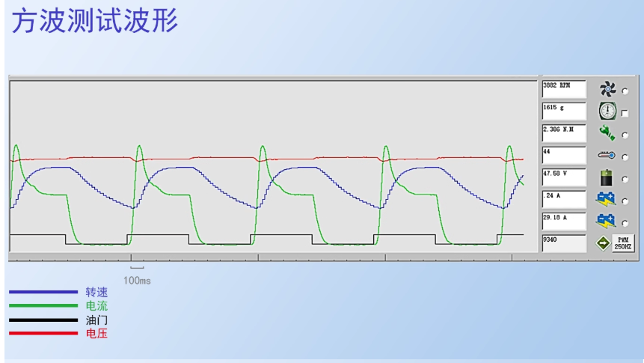Select the battery voltage radio button
The height and width of the screenshot is (363, 644).
625,180
